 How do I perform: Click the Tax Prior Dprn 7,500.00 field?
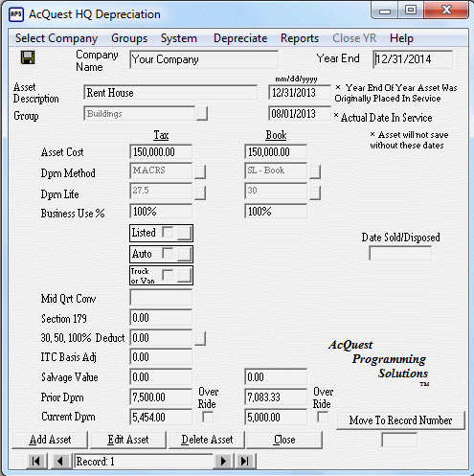(161, 397)
